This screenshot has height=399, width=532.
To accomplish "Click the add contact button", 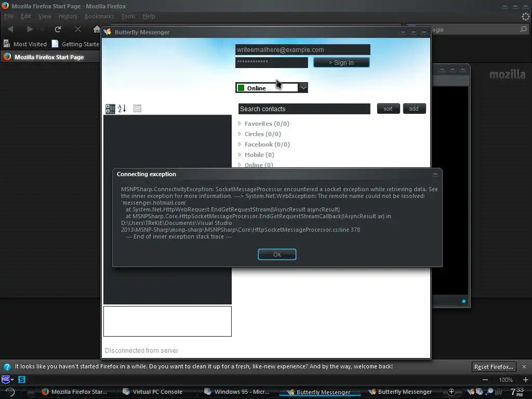I will pos(414,109).
